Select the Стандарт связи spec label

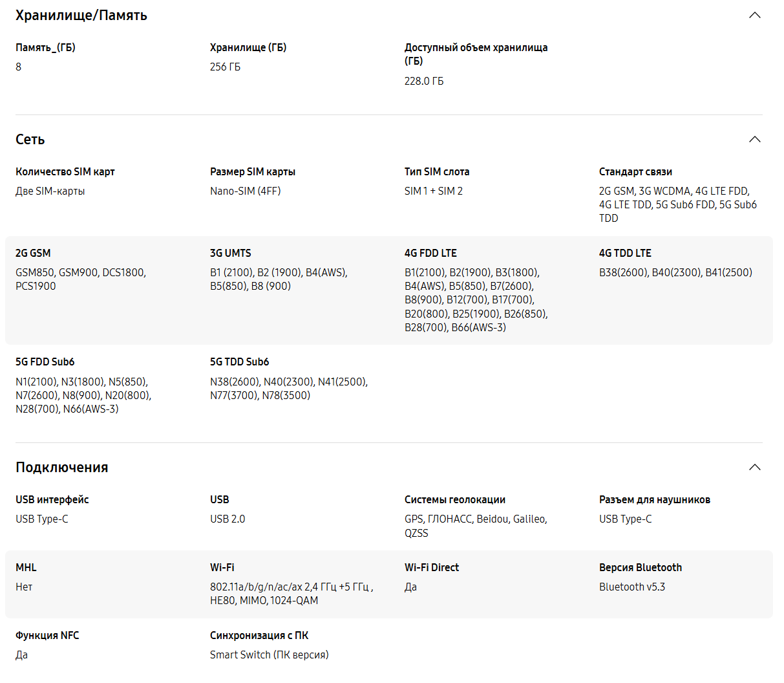635,171
